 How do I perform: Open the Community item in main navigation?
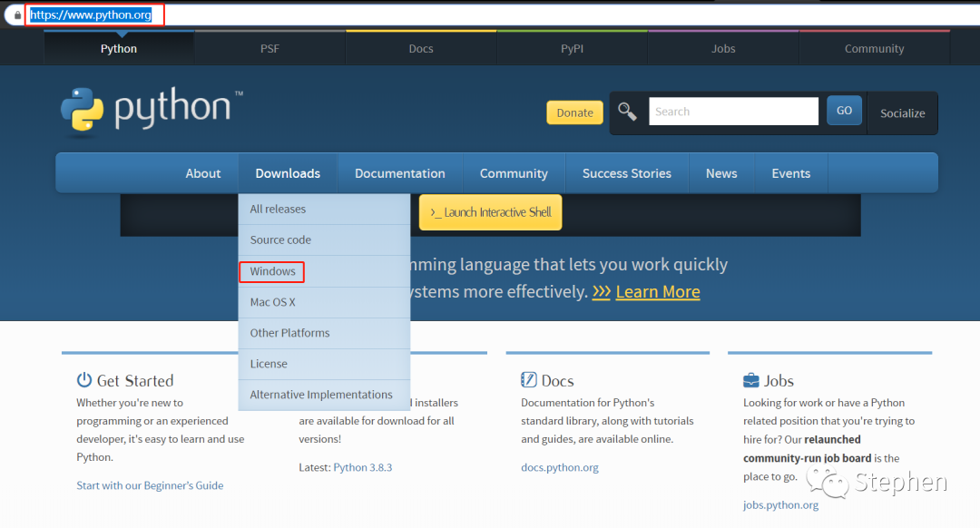click(x=514, y=173)
